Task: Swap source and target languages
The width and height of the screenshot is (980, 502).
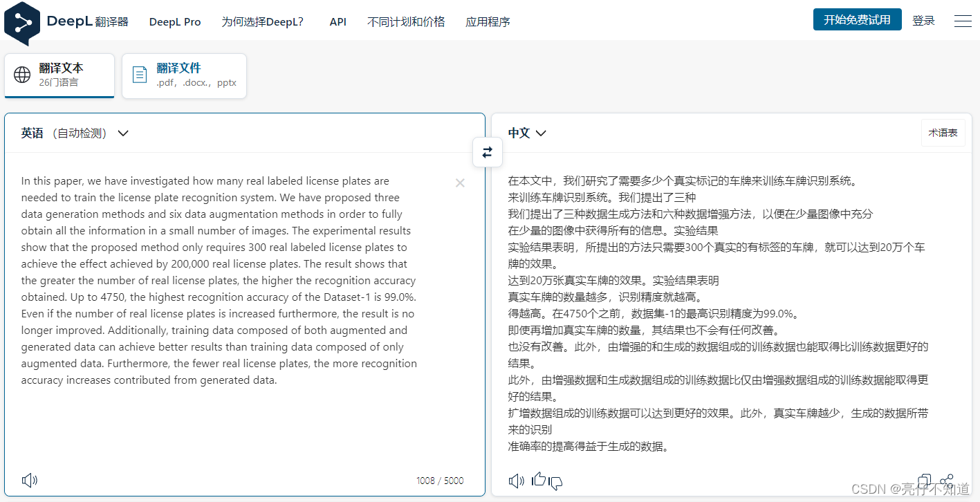Action: [488, 152]
